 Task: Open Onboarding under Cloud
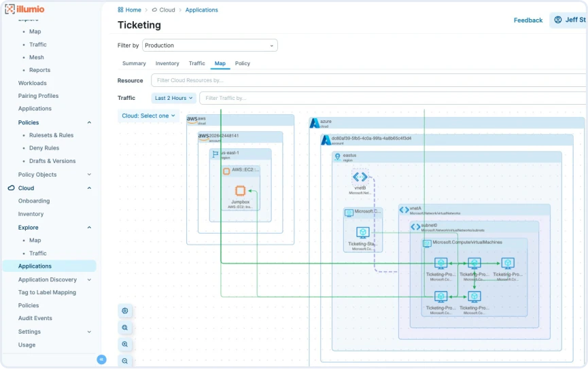(34, 201)
